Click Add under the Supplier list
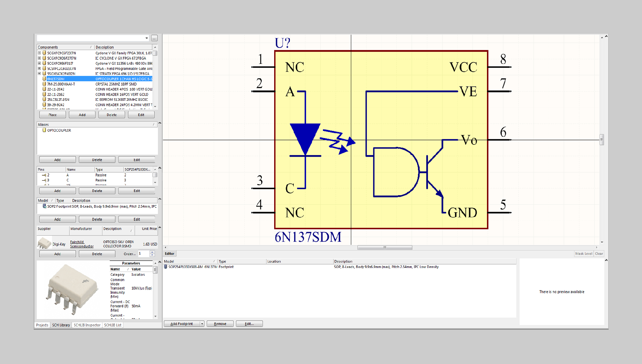 pos(57,254)
